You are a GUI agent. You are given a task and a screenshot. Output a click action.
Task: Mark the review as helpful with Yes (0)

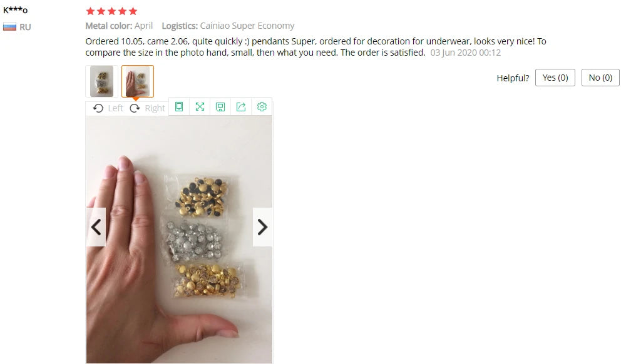click(x=555, y=78)
